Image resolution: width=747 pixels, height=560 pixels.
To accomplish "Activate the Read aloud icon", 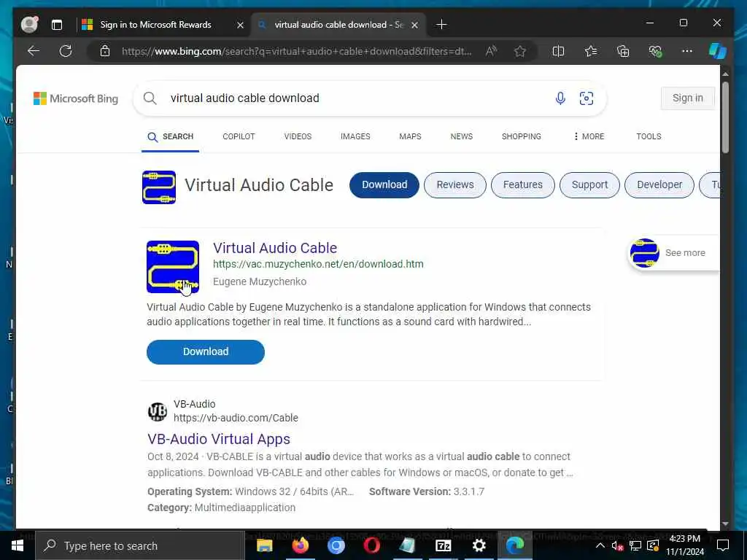I will 491,51.
